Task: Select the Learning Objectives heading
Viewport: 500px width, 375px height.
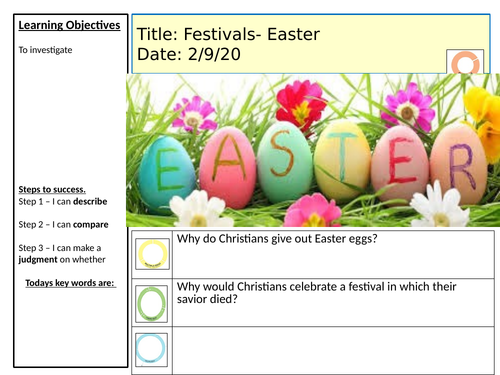Action: coord(69,25)
